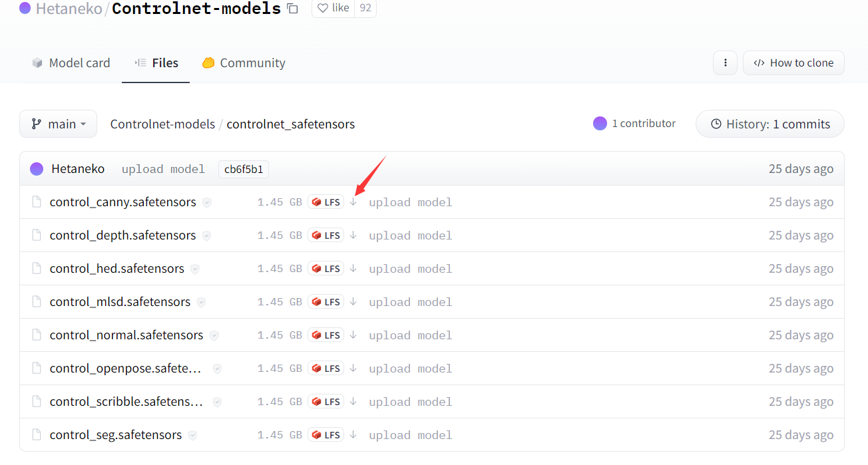Open control_canny.safetensors file

click(x=123, y=202)
